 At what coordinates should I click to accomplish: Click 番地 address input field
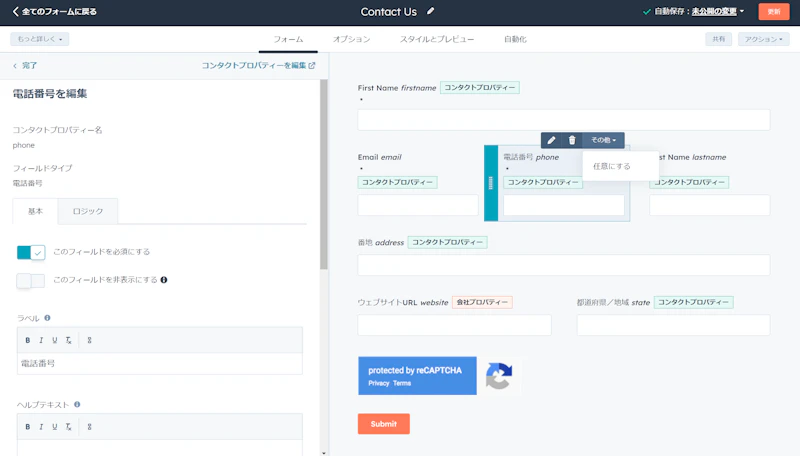564,265
